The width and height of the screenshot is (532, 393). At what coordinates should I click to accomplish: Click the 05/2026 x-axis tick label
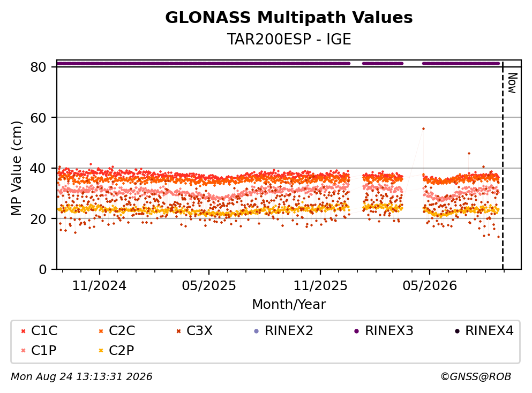point(430,286)
